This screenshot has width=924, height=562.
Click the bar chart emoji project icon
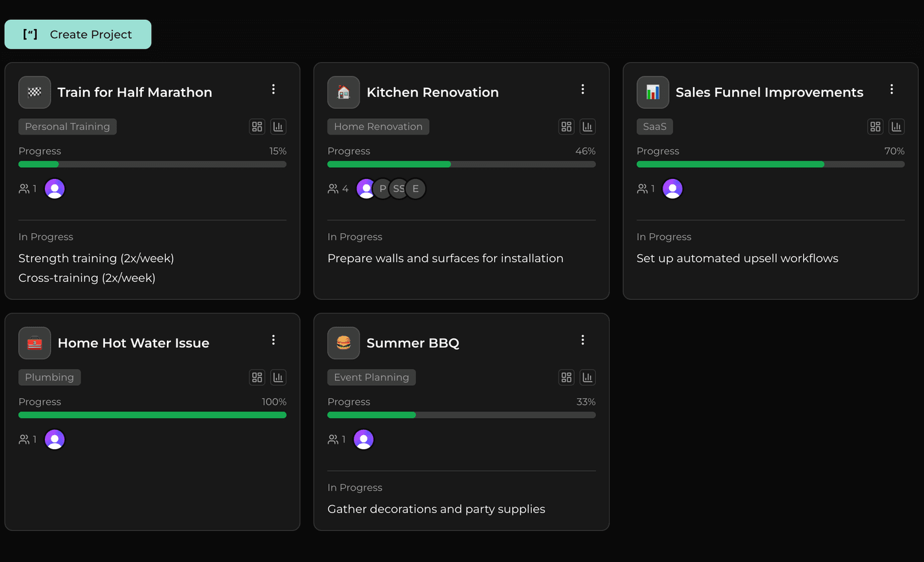pyautogui.click(x=653, y=92)
